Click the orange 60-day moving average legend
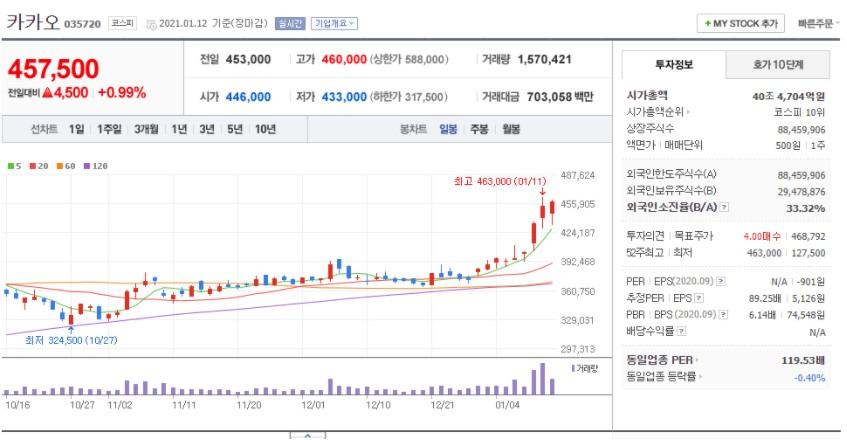Viewport: 847px width, 440px height. point(66,166)
